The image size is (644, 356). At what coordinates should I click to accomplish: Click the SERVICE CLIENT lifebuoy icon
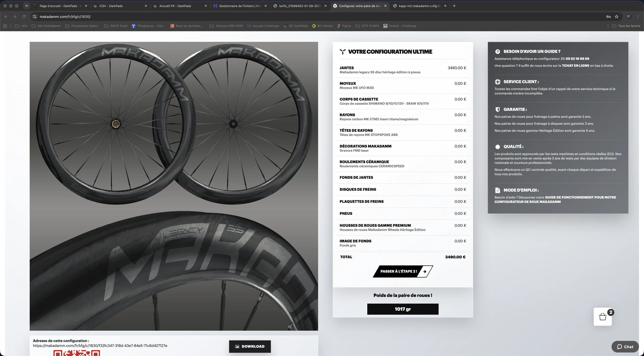[497, 82]
